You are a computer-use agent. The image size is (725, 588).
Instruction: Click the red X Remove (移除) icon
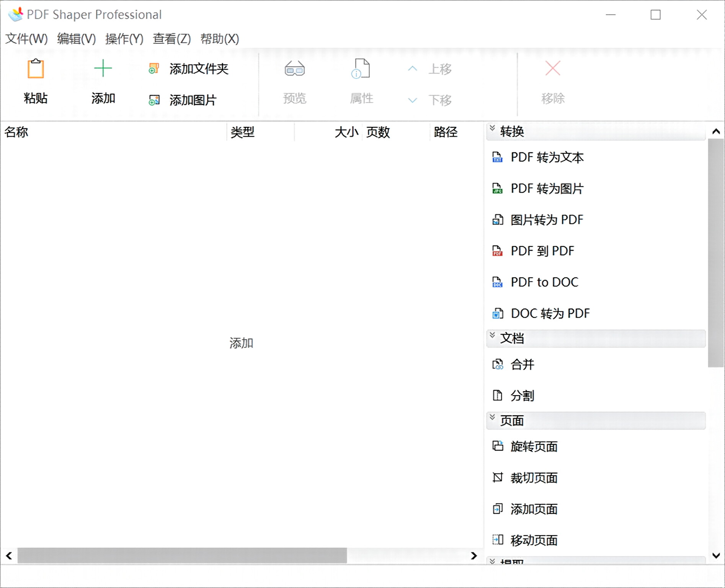553,69
